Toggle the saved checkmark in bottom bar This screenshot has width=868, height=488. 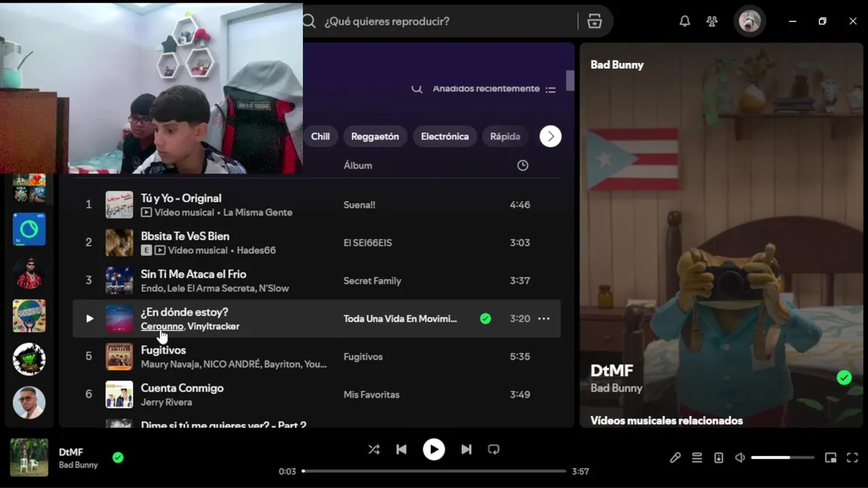118,457
